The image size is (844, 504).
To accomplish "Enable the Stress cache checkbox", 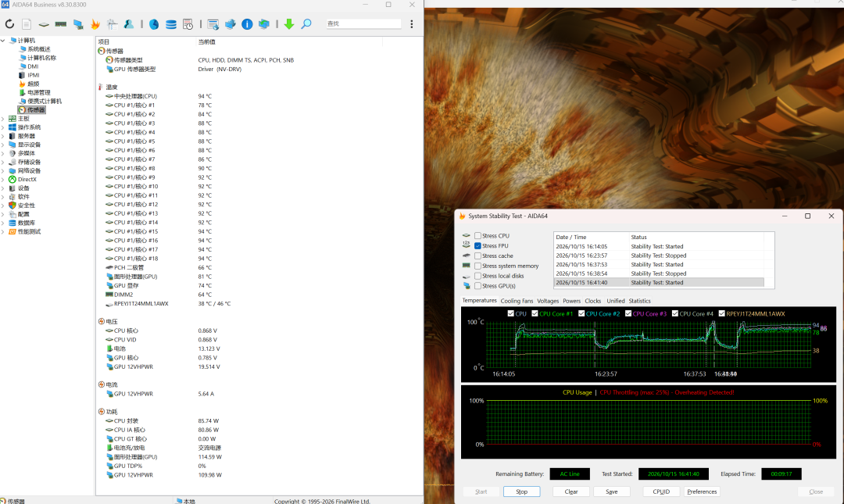I will click(478, 256).
